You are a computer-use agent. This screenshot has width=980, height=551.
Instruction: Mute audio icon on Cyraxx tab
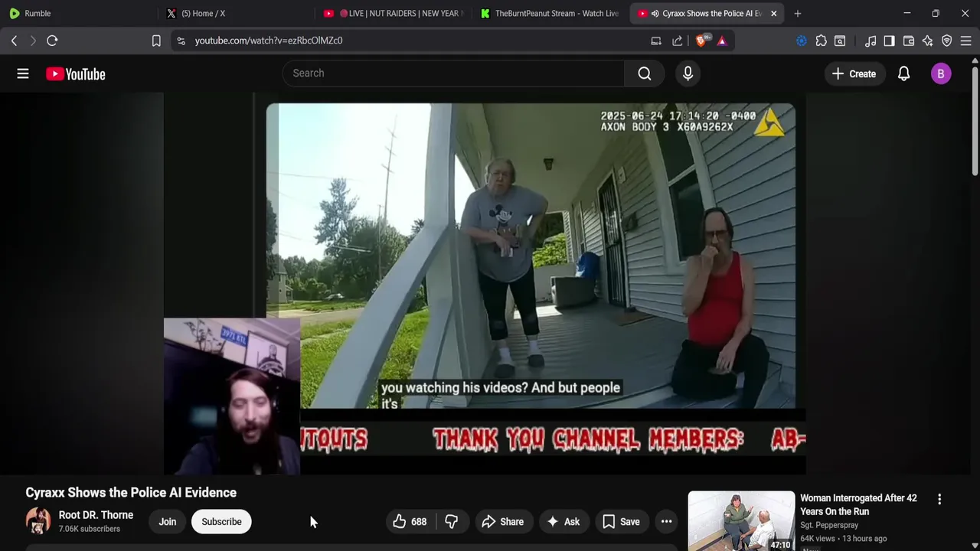click(x=655, y=13)
